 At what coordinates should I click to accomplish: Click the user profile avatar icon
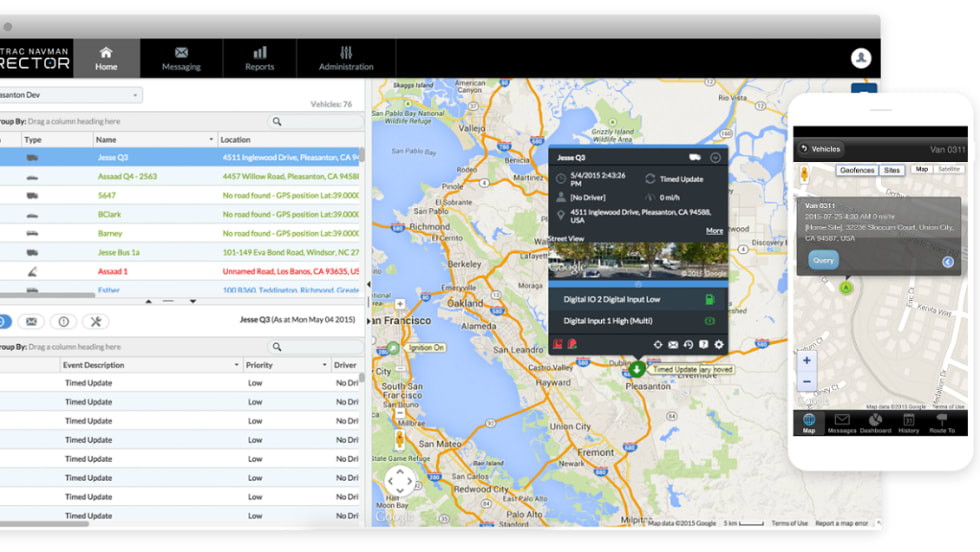[x=860, y=58]
